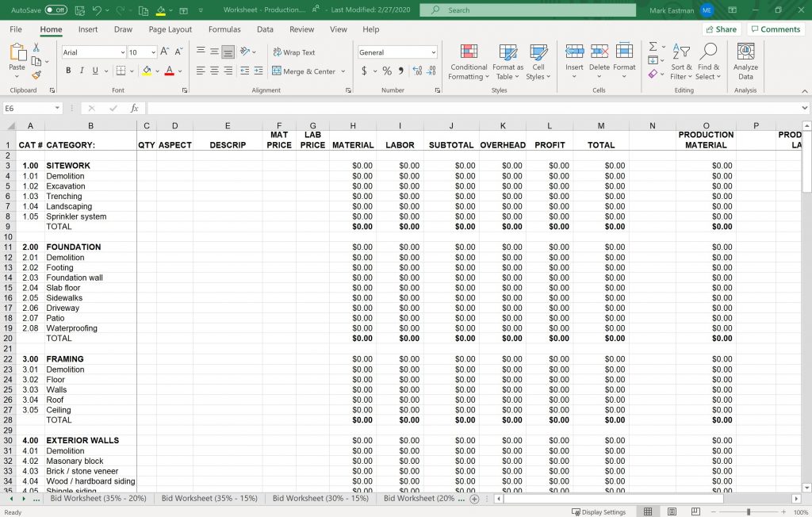Open the Comments pane button
Image resolution: width=812 pixels, height=517 pixels.
click(x=775, y=29)
